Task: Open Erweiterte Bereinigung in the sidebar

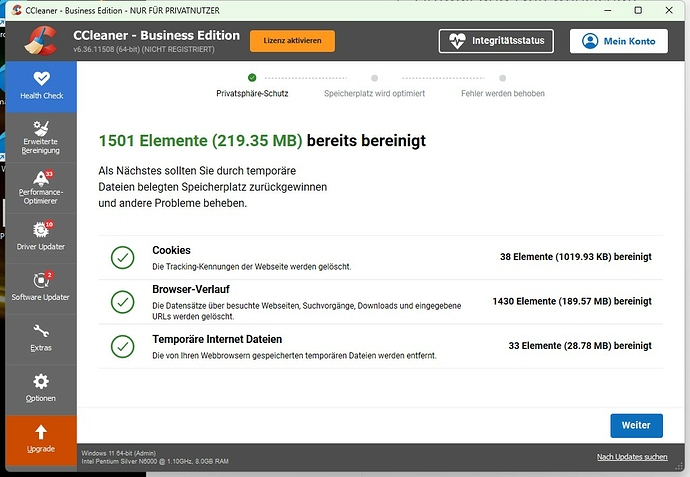Action: tap(41, 138)
